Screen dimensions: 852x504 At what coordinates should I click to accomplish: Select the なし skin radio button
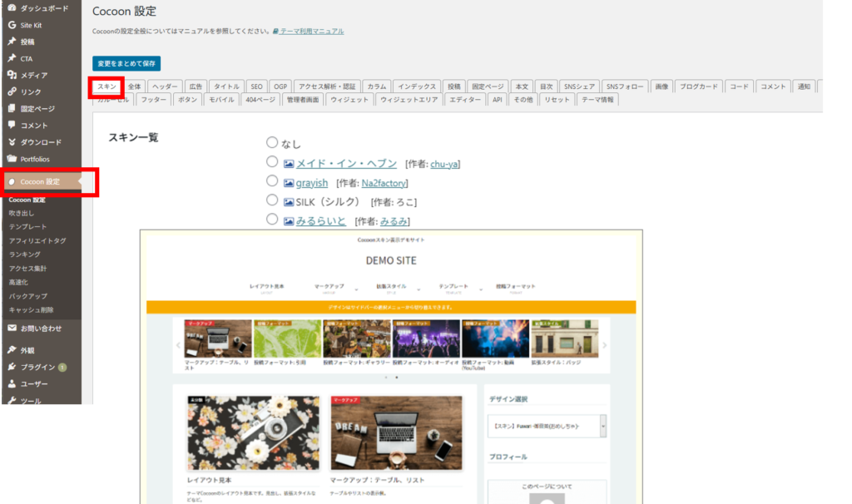coord(272,142)
